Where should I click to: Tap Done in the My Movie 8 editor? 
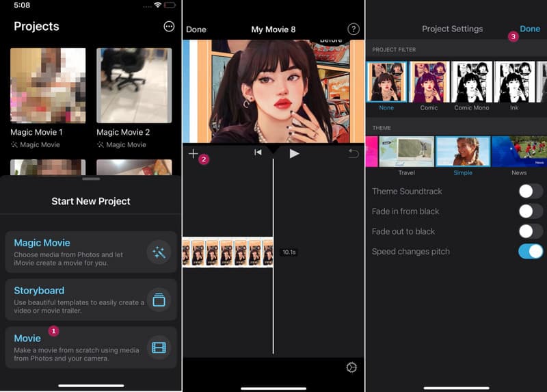tap(196, 29)
